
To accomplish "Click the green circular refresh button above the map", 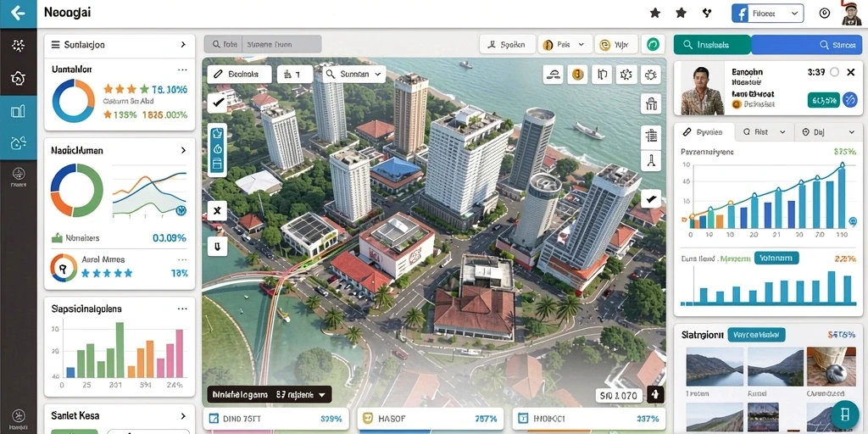I will (x=654, y=44).
